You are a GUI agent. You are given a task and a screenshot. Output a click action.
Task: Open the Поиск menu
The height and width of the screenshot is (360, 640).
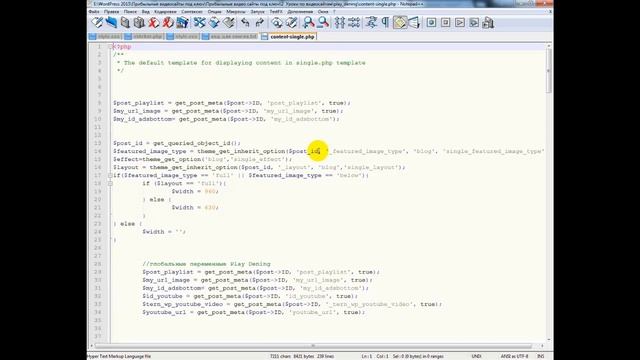click(x=130, y=12)
